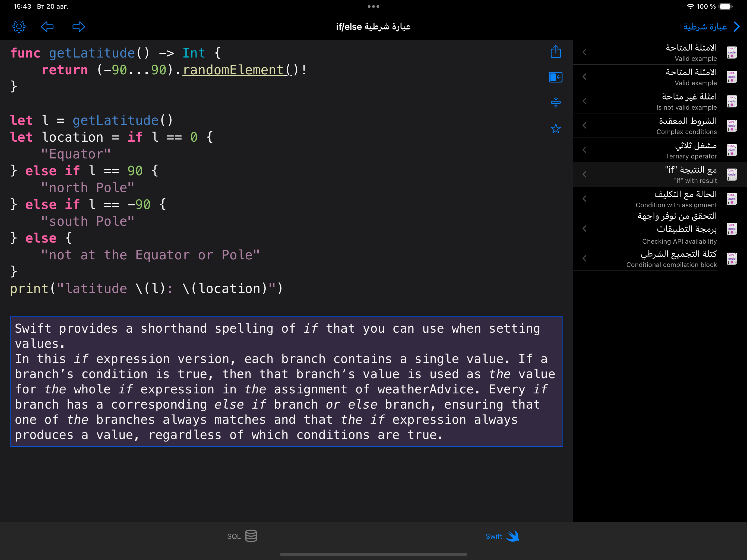Expand chevron of Ternary operator row
The width and height of the screenshot is (747, 560).
[x=585, y=150]
